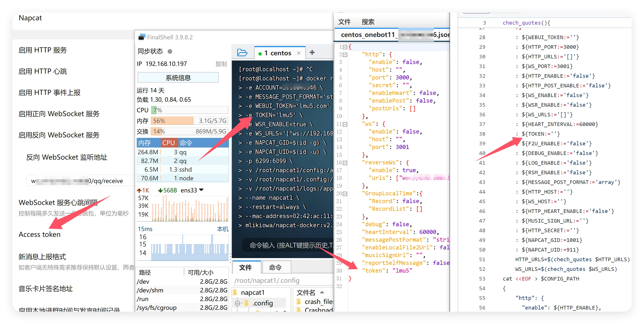Image resolution: width=644 pixels, height=324 pixels.
Task: Add new connection tab with plus icon
Action: (x=312, y=52)
